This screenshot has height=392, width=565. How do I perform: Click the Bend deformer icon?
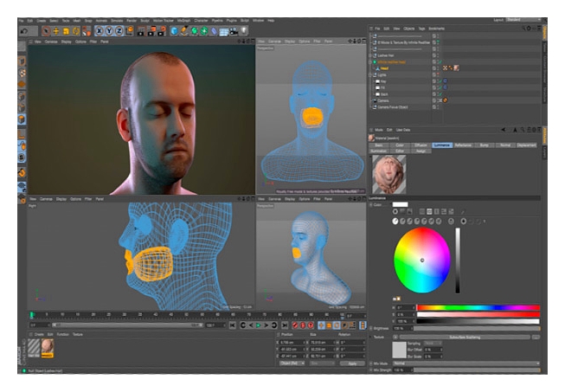pyautogui.click(x=214, y=31)
